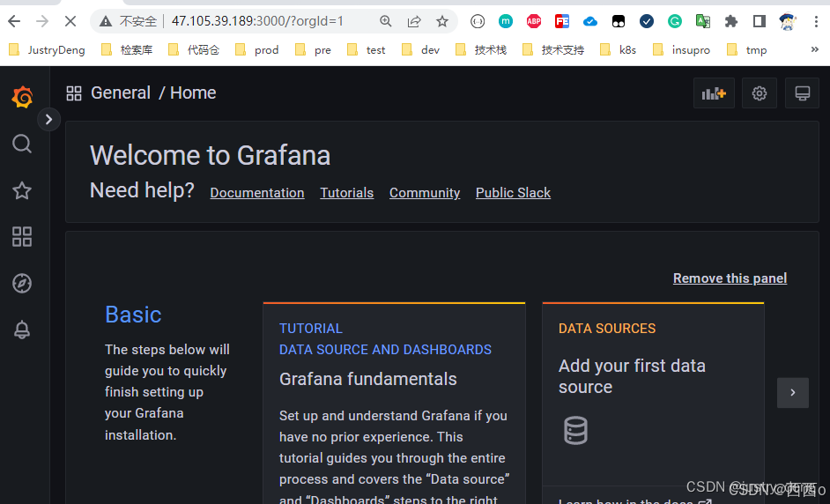Open Dashboard settings gear icon
Viewport: 830px width, 504px height.
coord(759,93)
